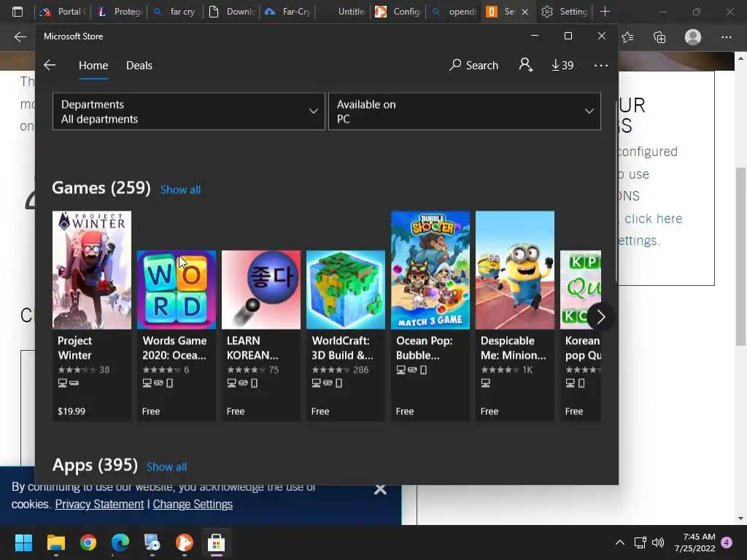Switch to the Protege browser tab

120,12
